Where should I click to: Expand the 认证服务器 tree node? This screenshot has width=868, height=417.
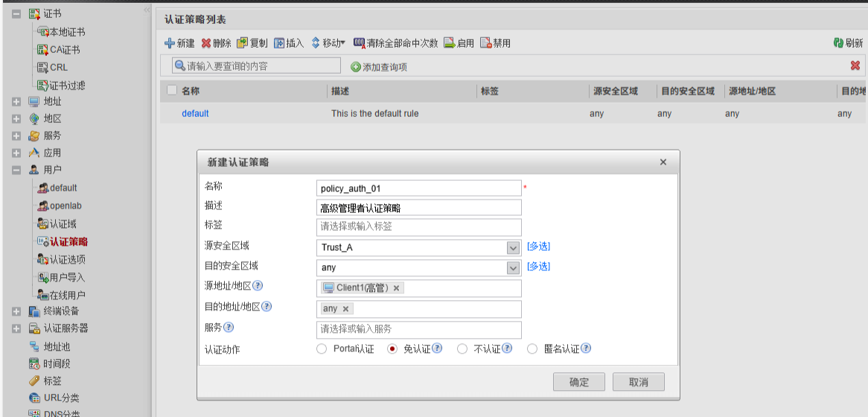pos(16,328)
